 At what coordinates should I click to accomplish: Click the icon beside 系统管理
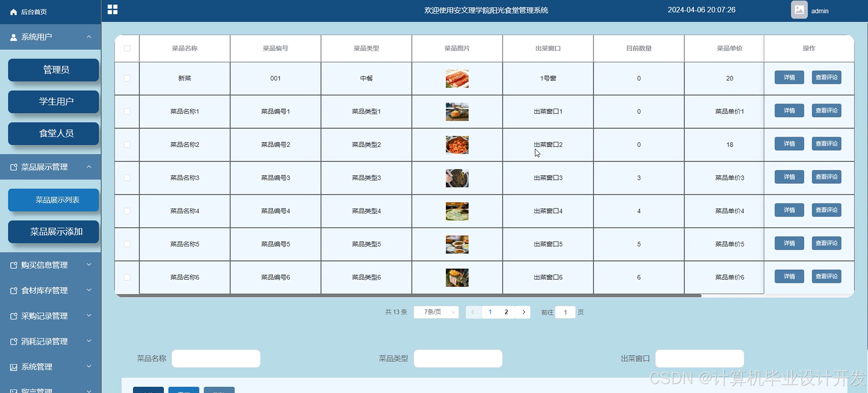(14, 367)
